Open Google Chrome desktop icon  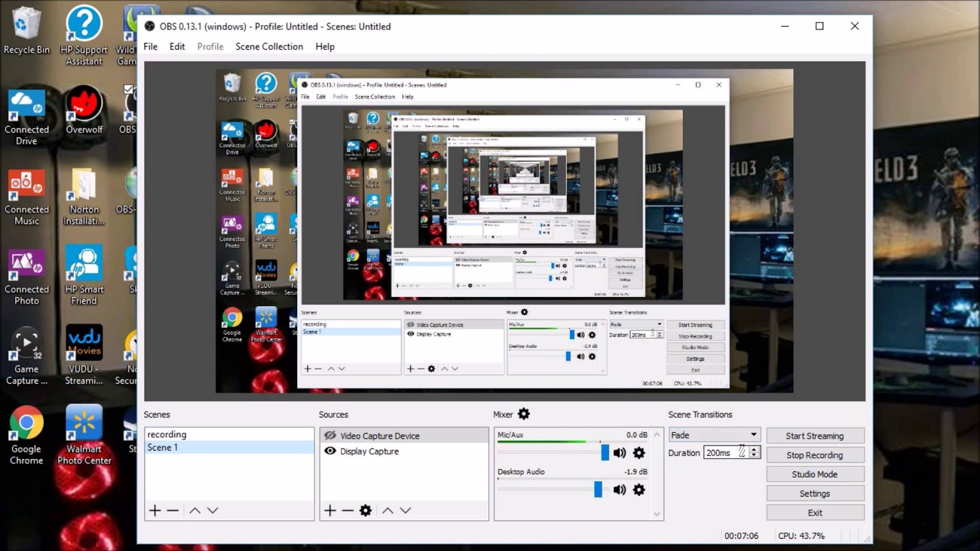pos(26,436)
